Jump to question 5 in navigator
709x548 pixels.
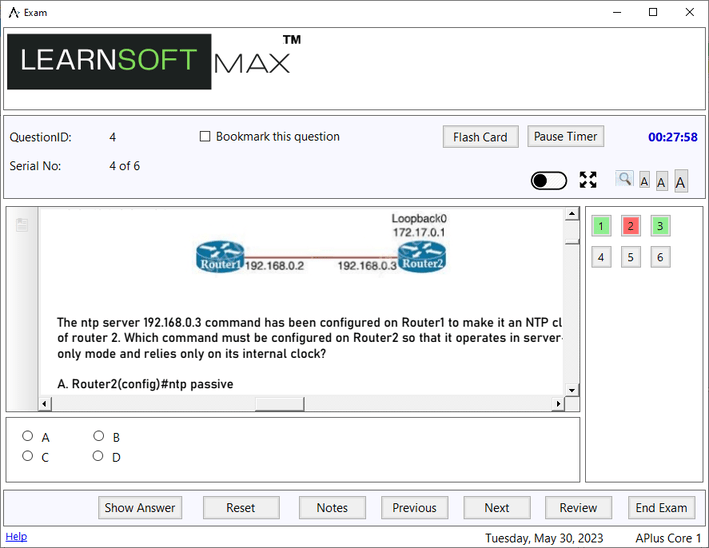pyautogui.click(x=630, y=257)
